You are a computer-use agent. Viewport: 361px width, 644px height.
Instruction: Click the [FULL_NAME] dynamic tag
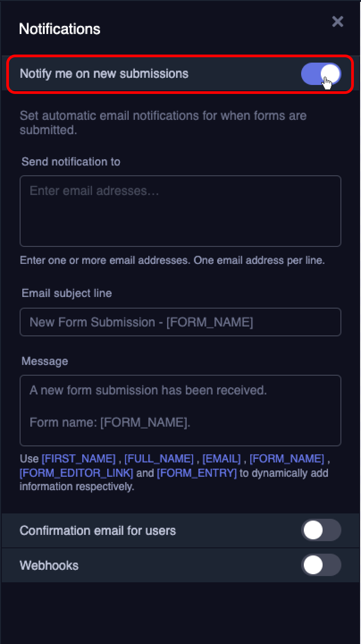(x=159, y=458)
